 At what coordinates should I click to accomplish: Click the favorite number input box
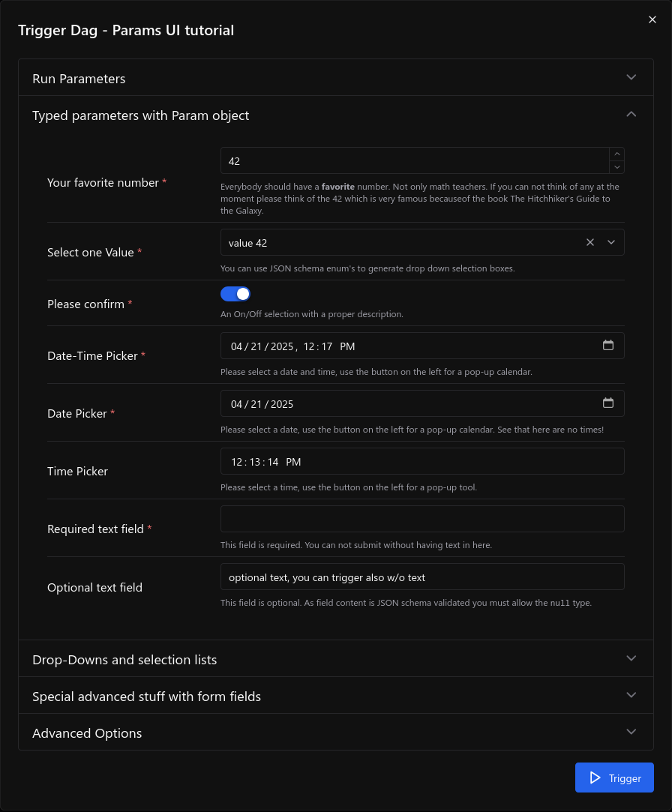click(x=412, y=160)
